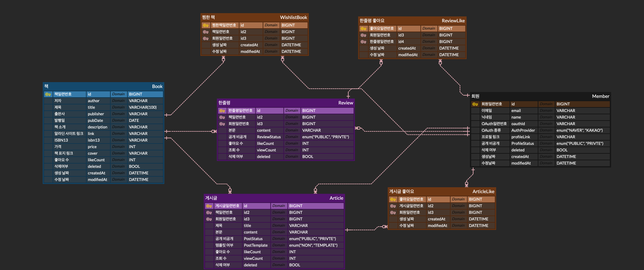Select foreign key icon on ReviewLike id3 row
Image resolution: width=644 pixels, height=270 pixels.
pyautogui.click(x=363, y=35)
